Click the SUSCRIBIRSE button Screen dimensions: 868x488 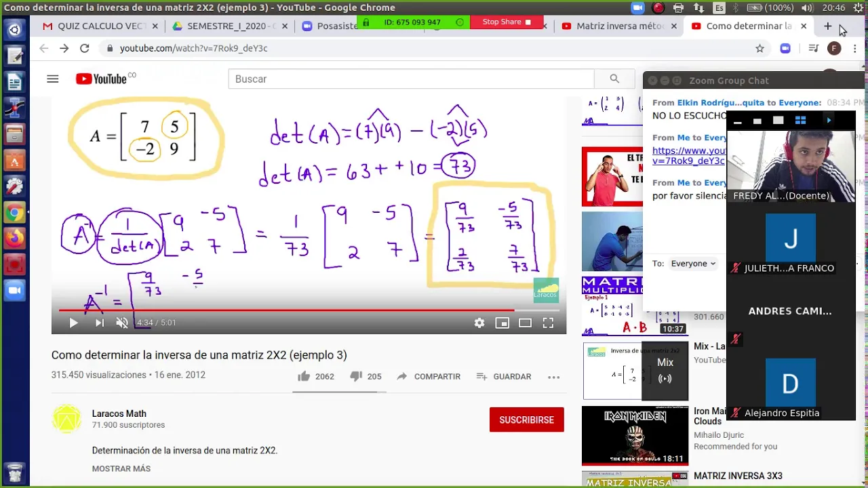tap(526, 420)
